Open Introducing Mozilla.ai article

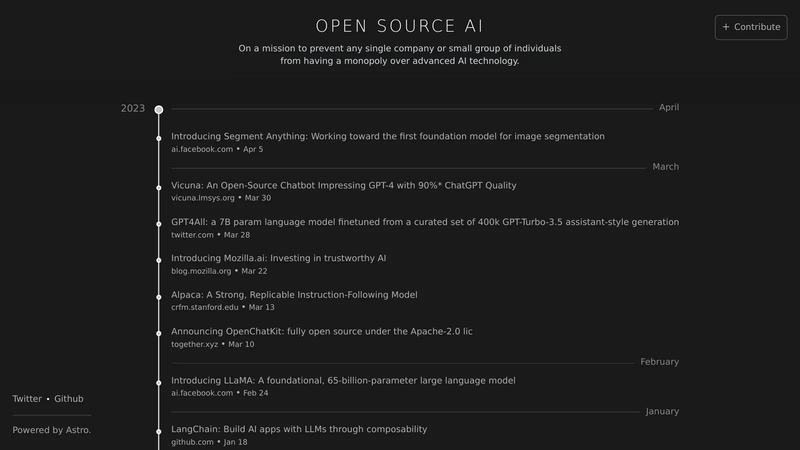(x=279, y=258)
